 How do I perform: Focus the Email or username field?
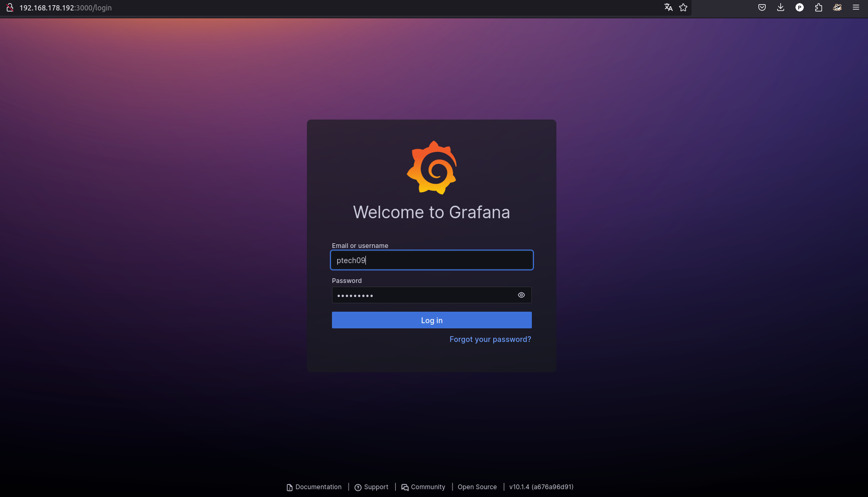(432, 260)
